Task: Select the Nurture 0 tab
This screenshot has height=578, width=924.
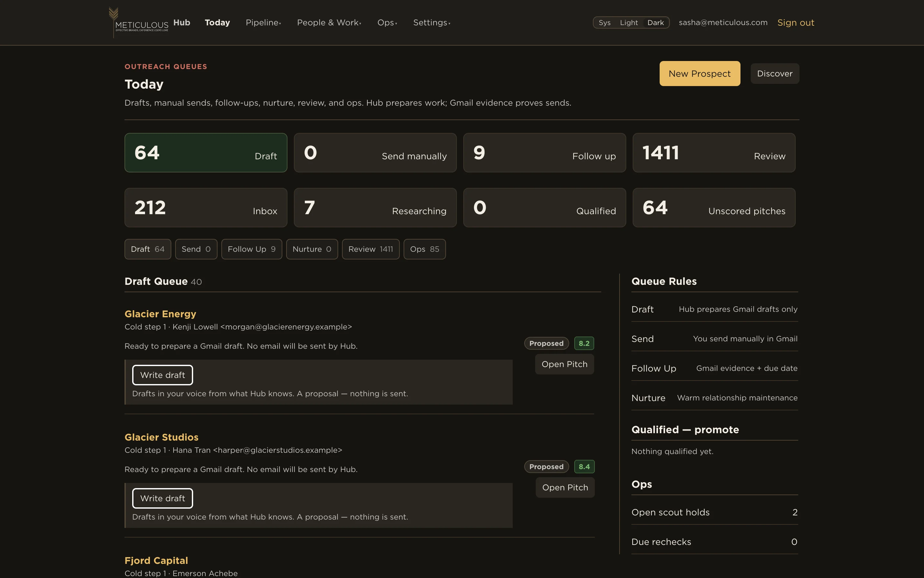Action: pos(312,249)
